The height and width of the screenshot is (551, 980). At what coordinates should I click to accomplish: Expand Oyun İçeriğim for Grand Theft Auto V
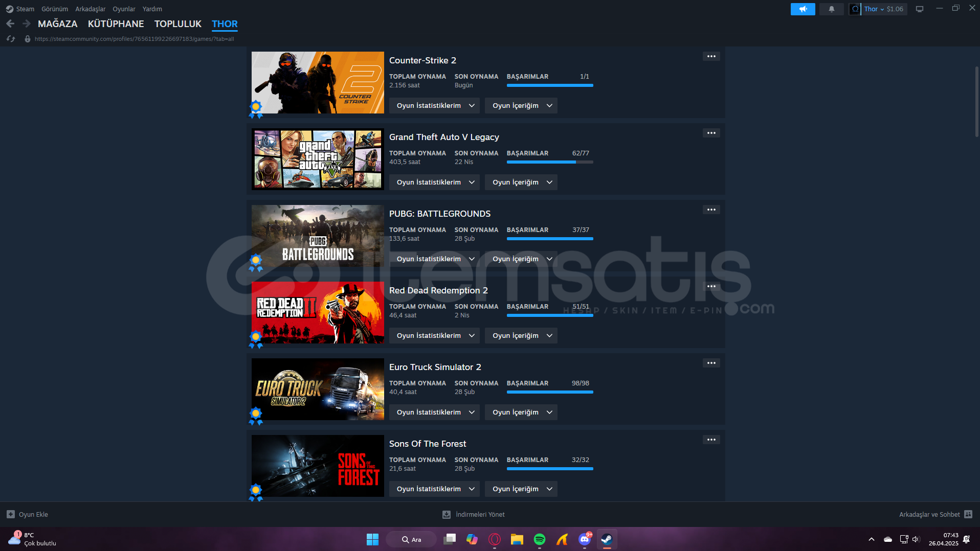point(521,182)
